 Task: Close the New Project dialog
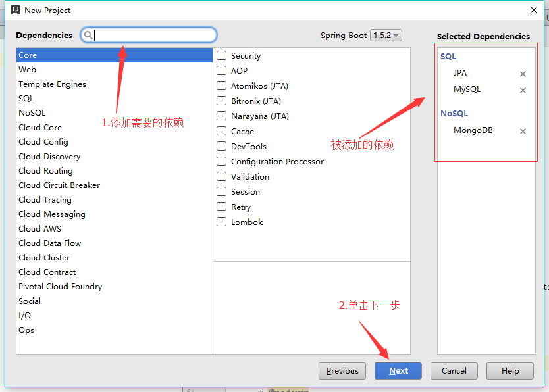534,10
